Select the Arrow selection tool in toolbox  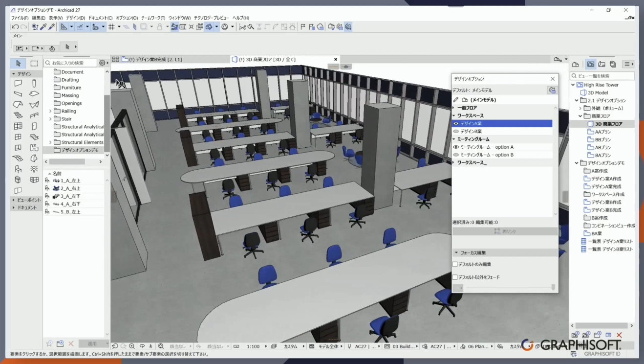tap(18, 63)
